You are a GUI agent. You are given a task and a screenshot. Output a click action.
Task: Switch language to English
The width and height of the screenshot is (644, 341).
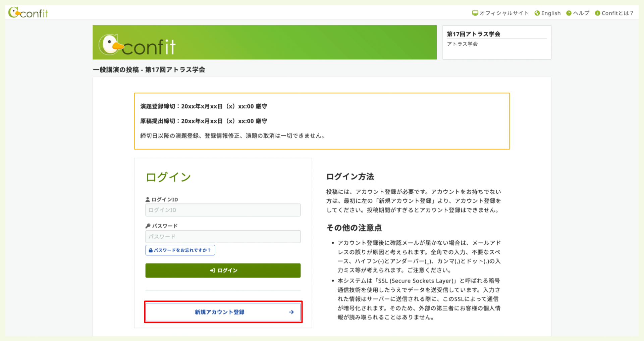point(551,13)
